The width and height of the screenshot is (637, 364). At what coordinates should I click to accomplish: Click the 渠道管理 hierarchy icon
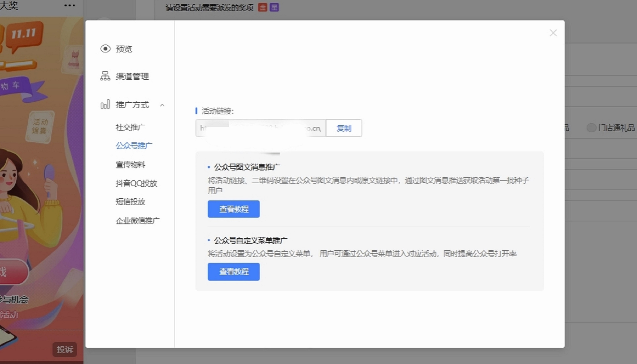[105, 76]
